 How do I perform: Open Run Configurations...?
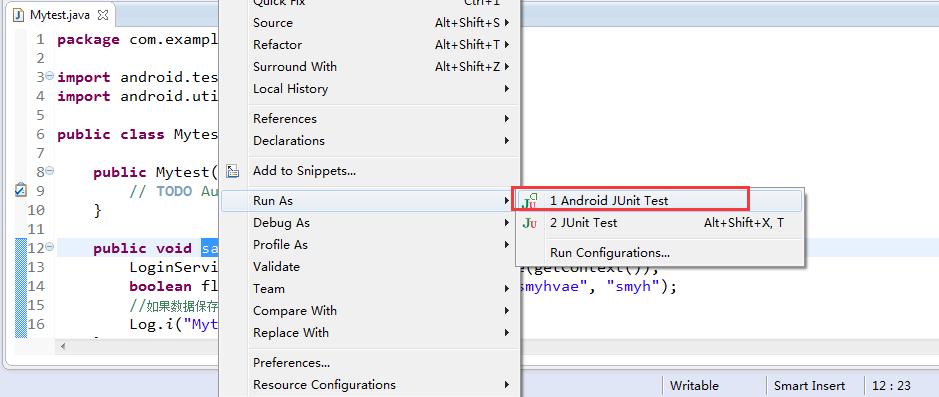coord(659,253)
